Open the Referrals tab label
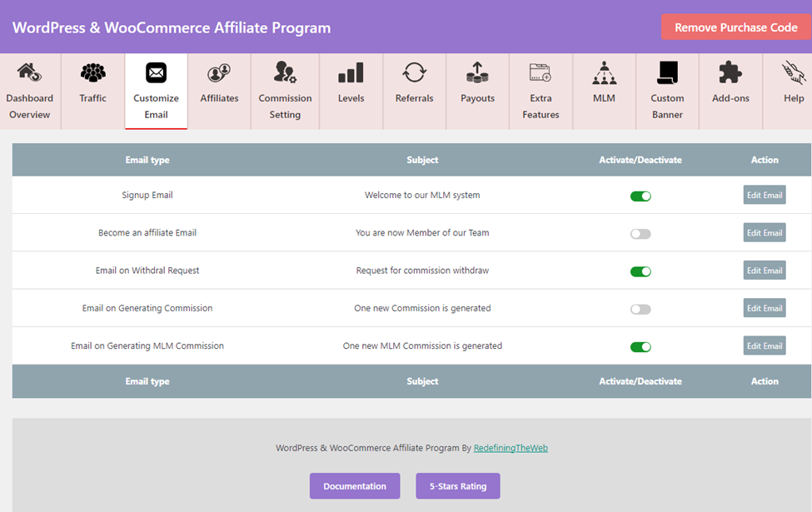Viewport: 812px width, 512px height. pyautogui.click(x=414, y=98)
